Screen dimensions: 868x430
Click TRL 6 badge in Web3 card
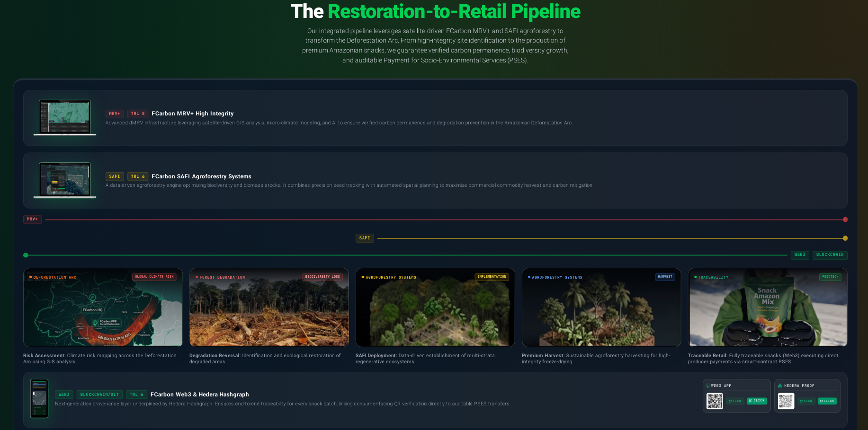[136, 395]
